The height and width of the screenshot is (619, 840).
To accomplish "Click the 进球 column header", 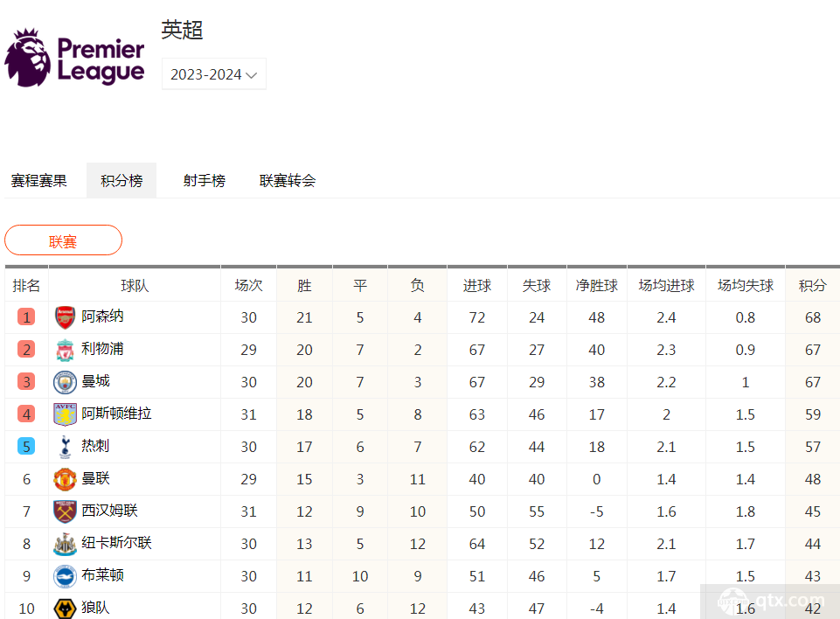I will [476, 286].
